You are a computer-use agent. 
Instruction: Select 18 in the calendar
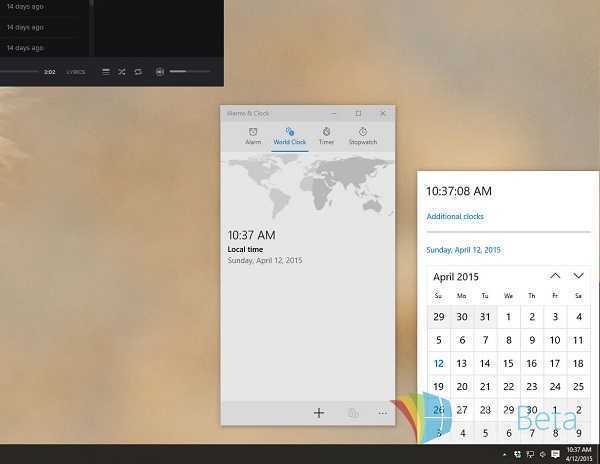pyautogui.click(x=578, y=363)
